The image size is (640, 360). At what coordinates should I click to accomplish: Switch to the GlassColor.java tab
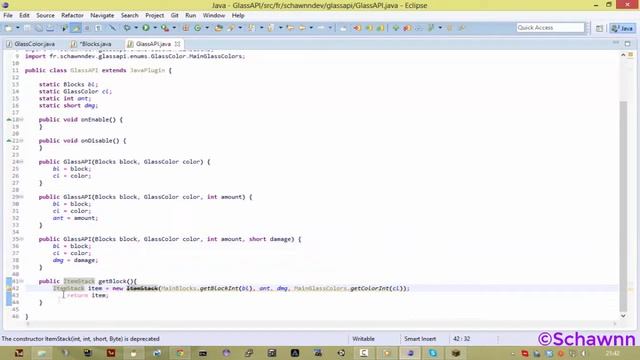click(31, 44)
